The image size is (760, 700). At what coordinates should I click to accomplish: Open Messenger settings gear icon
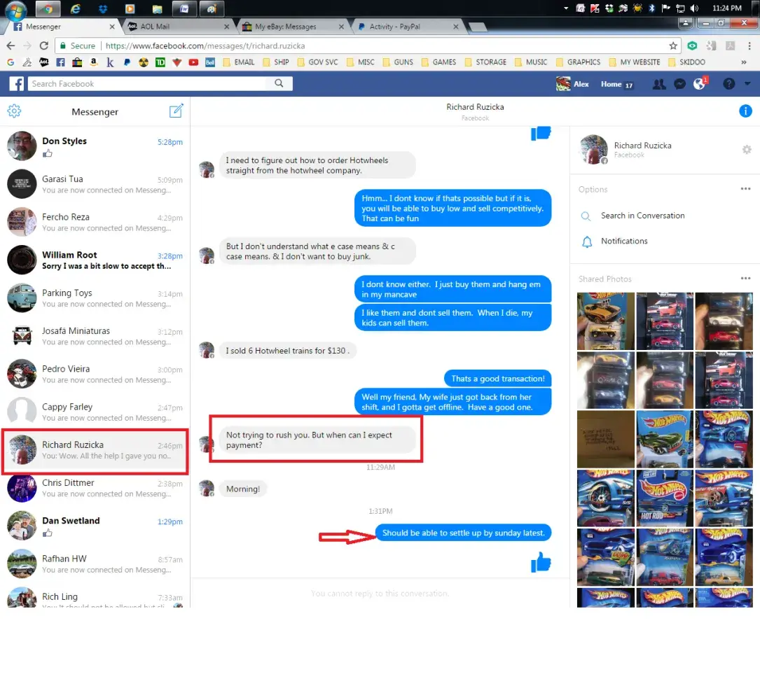tap(14, 111)
